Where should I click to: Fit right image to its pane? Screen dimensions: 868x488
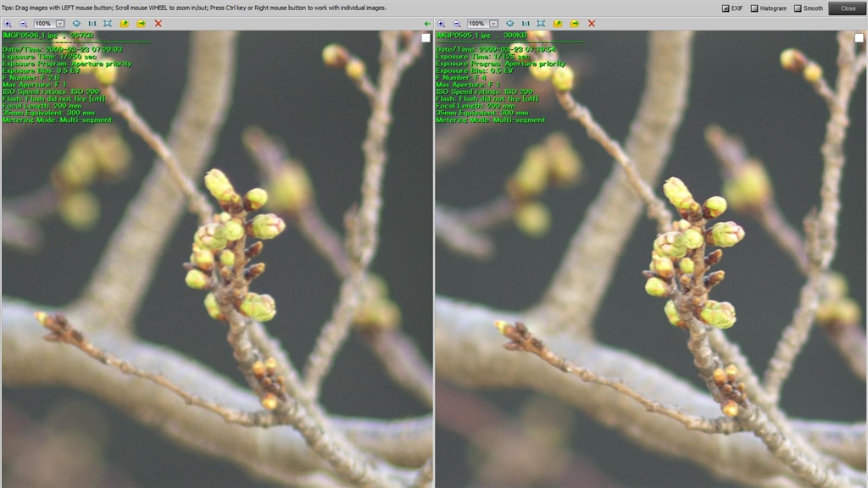point(541,24)
